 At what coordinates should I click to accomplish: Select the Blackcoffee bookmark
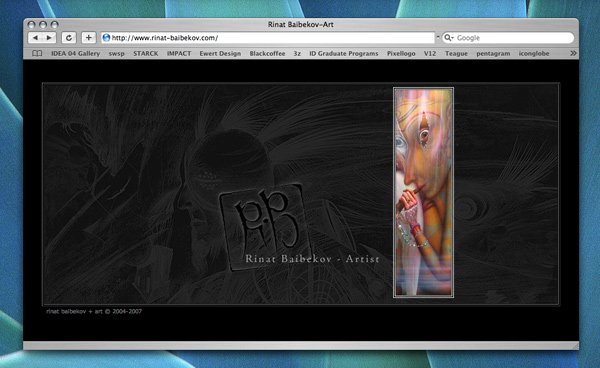(267, 54)
